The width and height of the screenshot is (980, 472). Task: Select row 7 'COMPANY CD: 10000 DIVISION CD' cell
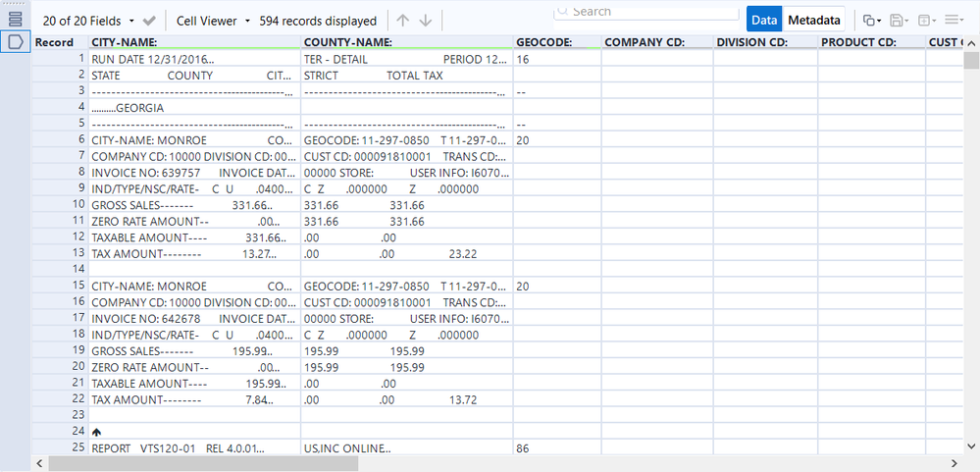195,157
